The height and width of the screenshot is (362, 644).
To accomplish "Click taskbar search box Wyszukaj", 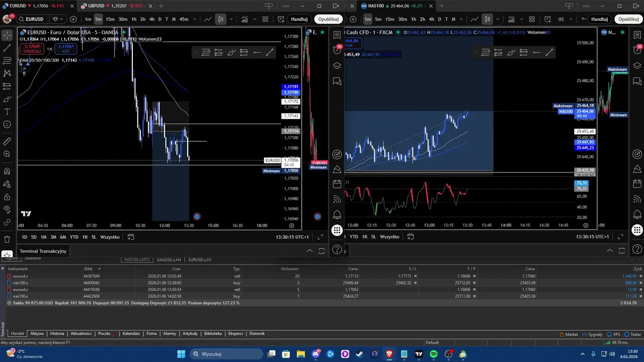I will (226, 354).
